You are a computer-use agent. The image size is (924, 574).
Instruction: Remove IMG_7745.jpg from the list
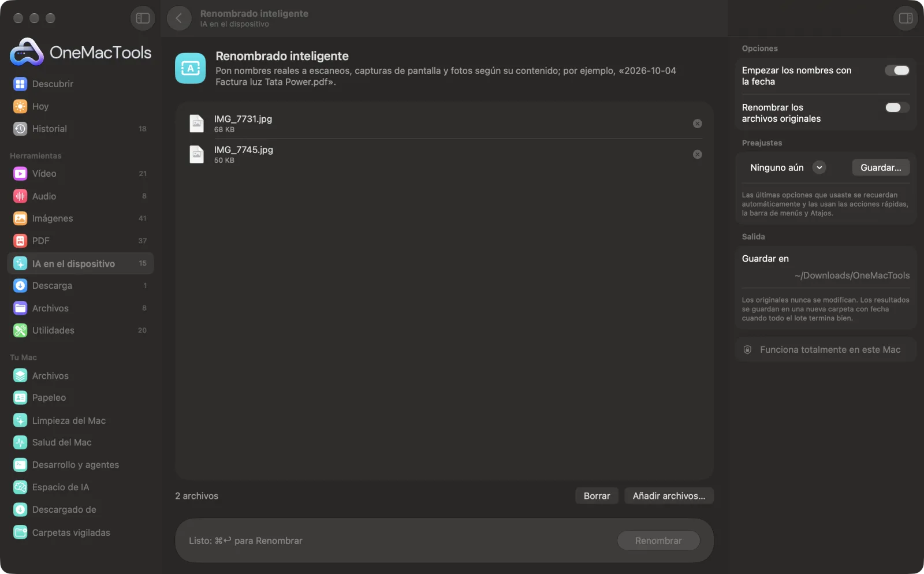[x=698, y=155]
